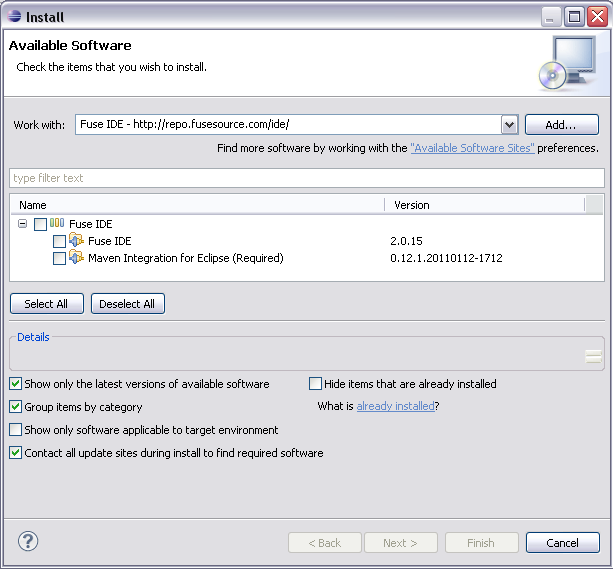Image resolution: width=613 pixels, height=569 pixels.
Task: Focus the type filter text field
Action: pos(306,178)
